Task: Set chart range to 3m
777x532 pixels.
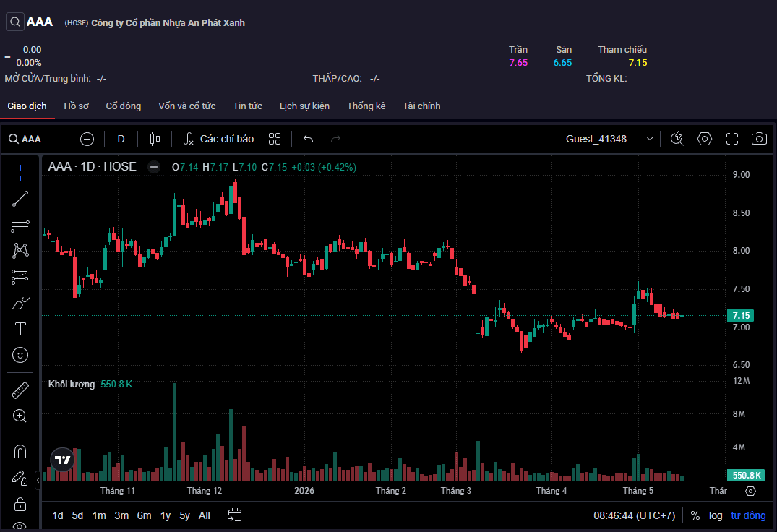Action: click(121, 515)
